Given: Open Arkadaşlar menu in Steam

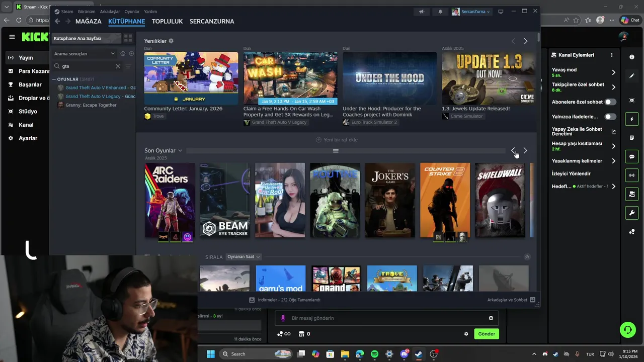Looking at the screenshot, I should [x=110, y=12].
